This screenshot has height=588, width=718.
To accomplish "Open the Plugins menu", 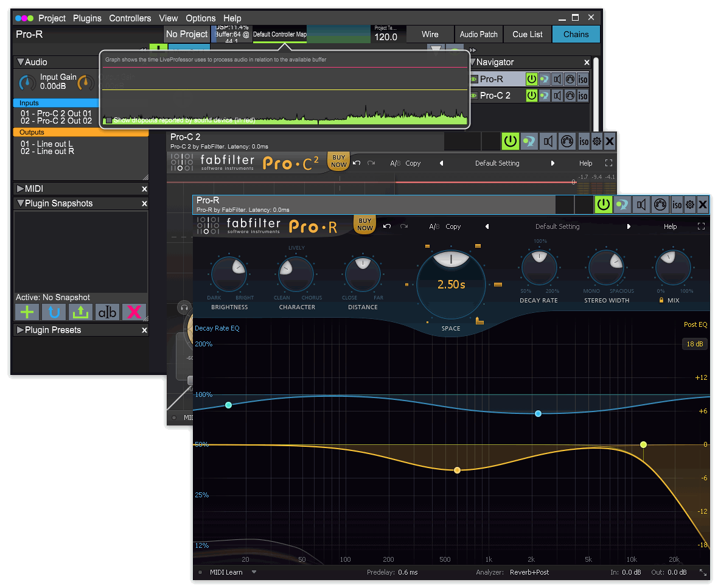I will point(87,18).
